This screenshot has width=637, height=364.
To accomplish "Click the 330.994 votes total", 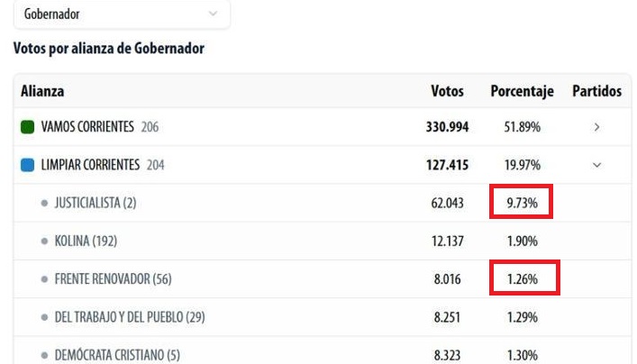I will 448,127.
